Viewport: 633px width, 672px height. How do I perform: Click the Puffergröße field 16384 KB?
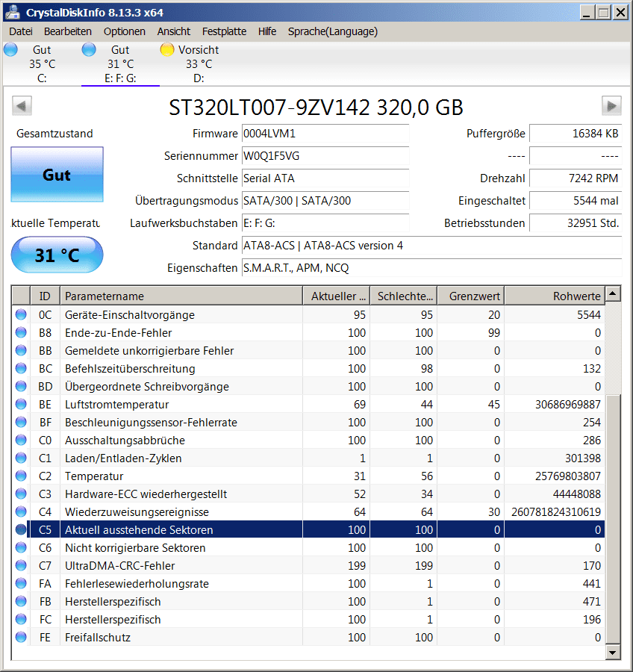[576, 134]
